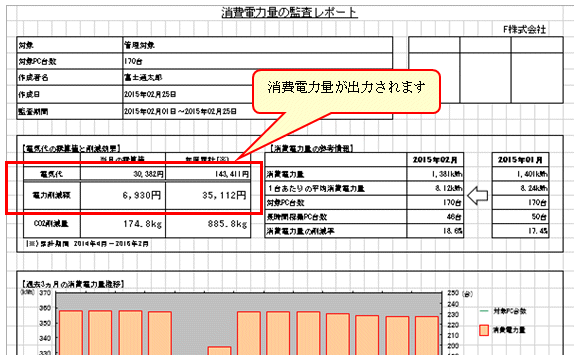Click the F株式会社 company name
This screenshot has height=361, width=581.
pos(525,29)
